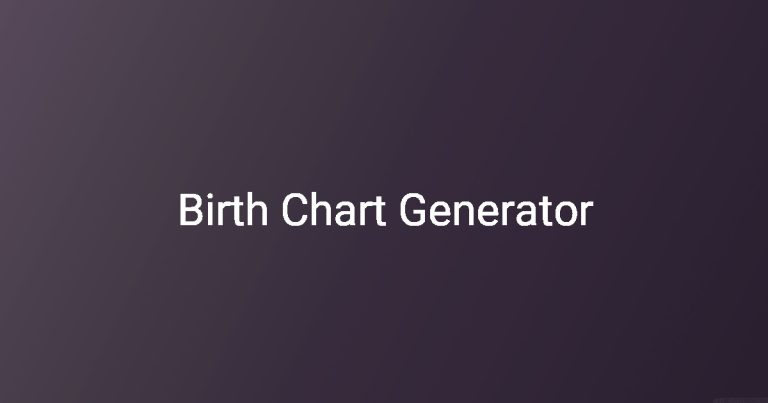Click the letter n in Generator

tap(464, 213)
